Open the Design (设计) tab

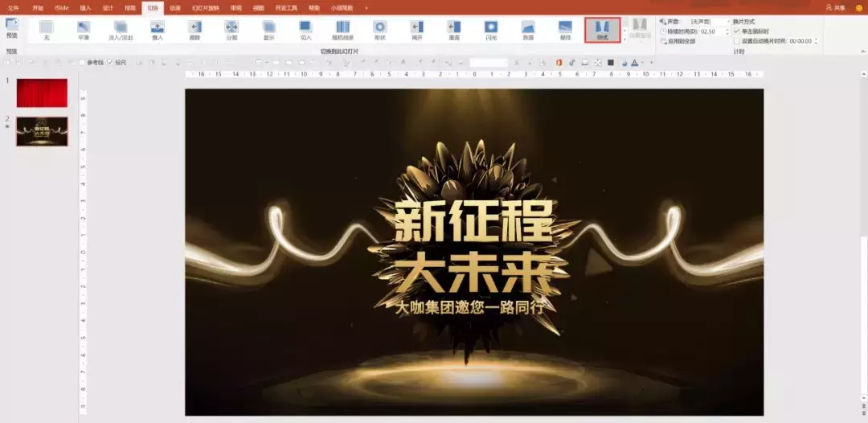[x=108, y=8]
